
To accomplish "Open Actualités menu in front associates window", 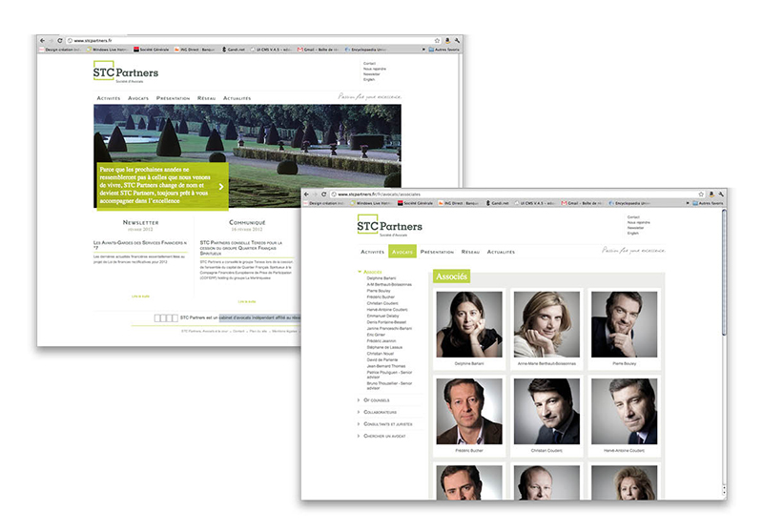I will coord(501,252).
